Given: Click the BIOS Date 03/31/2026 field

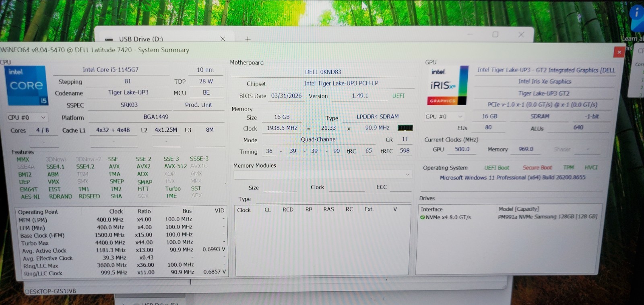Looking at the screenshot, I should (286, 96).
